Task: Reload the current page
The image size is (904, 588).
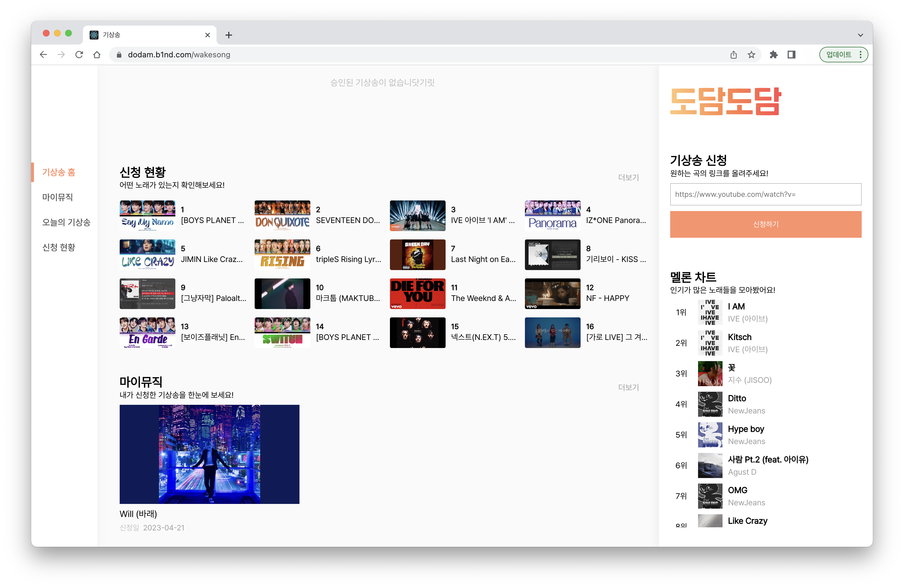Action: (79, 55)
